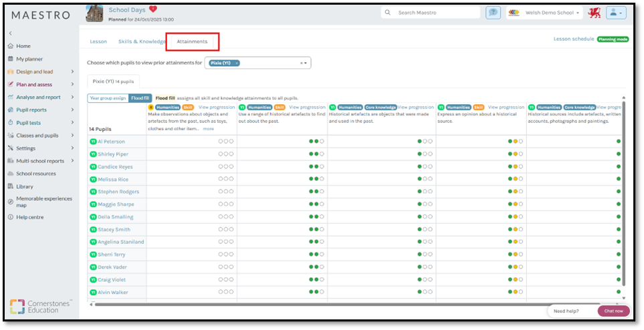Click the Library books icon
The image size is (644, 330).
pos(11,186)
